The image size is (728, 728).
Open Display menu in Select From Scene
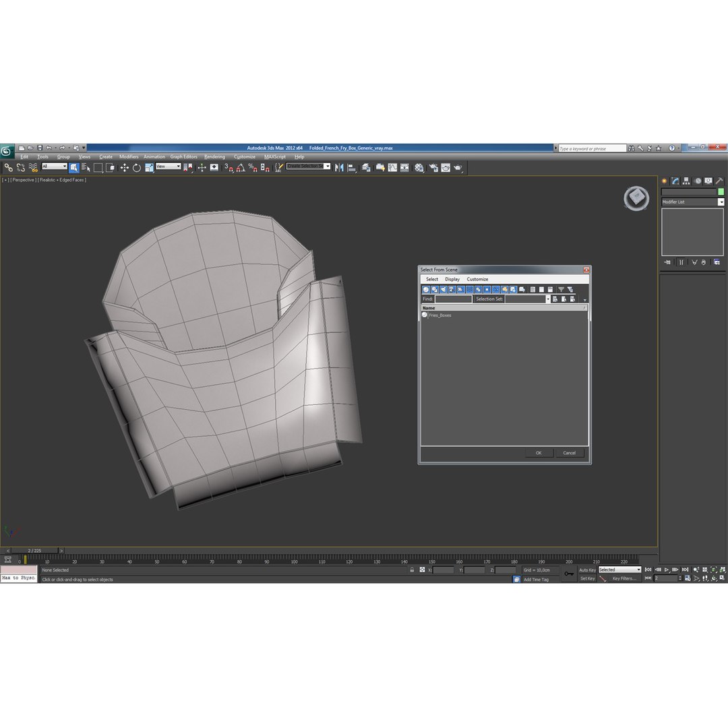[452, 280]
